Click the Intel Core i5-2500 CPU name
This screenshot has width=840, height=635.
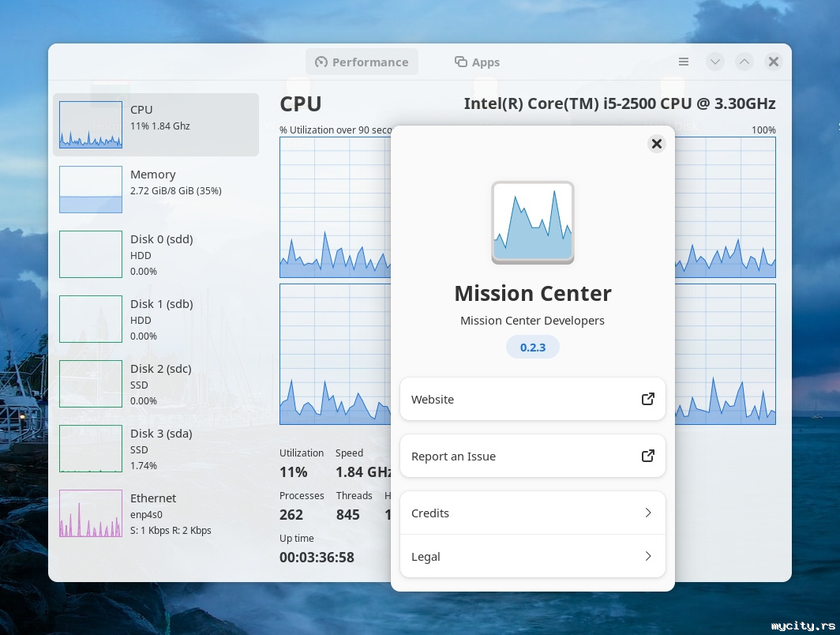[x=619, y=103]
